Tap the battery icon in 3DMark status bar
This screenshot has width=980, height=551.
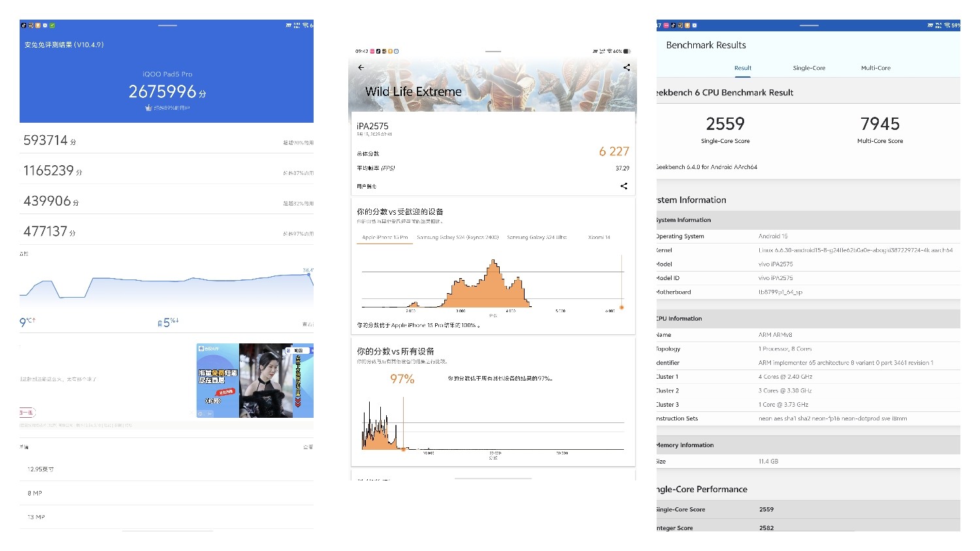[x=625, y=51]
